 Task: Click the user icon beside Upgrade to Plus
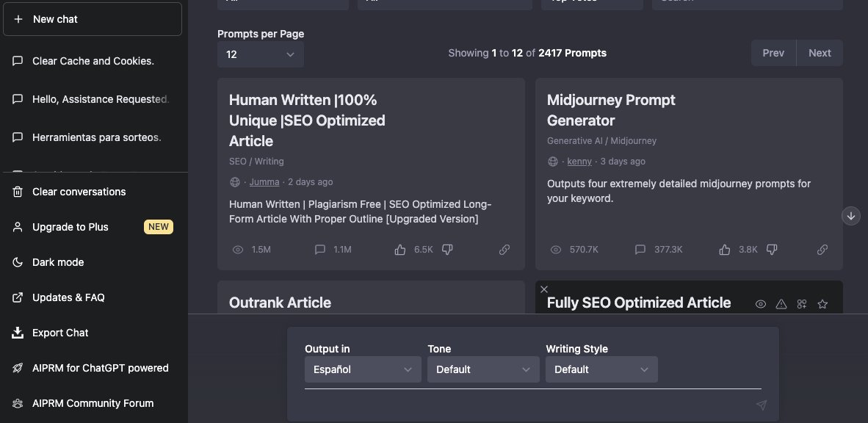point(18,227)
